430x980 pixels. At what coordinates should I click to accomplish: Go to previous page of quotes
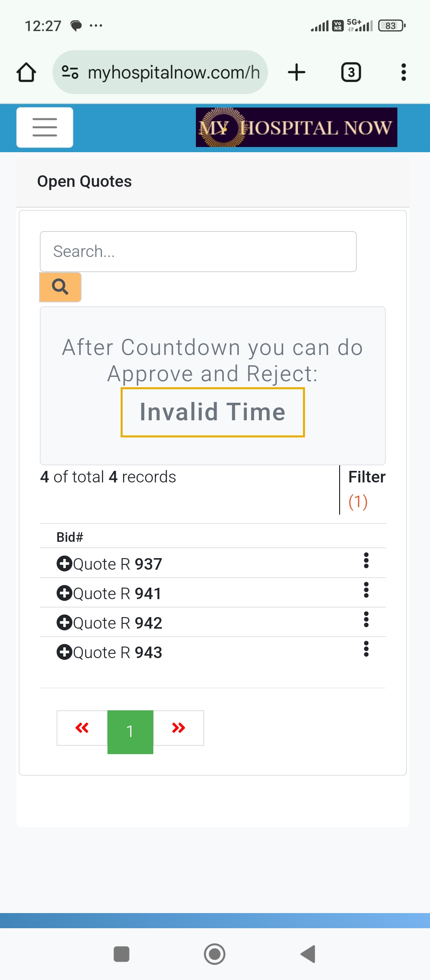82,728
